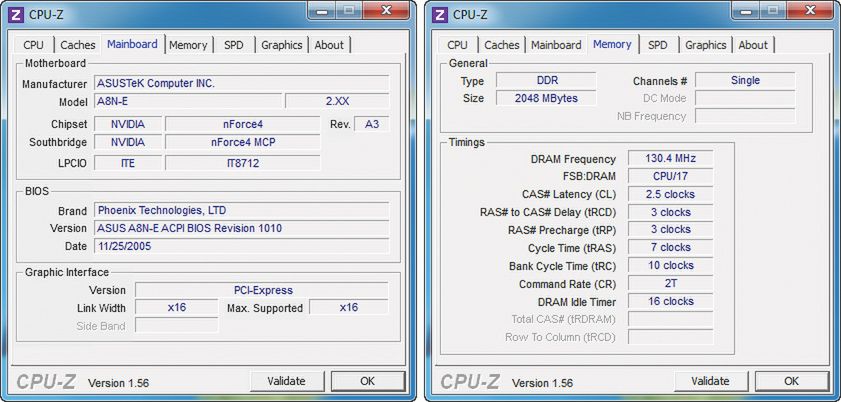Switch to Memory tab in the left window
841x402 pixels.
pyautogui.click(x=188, y=45)
